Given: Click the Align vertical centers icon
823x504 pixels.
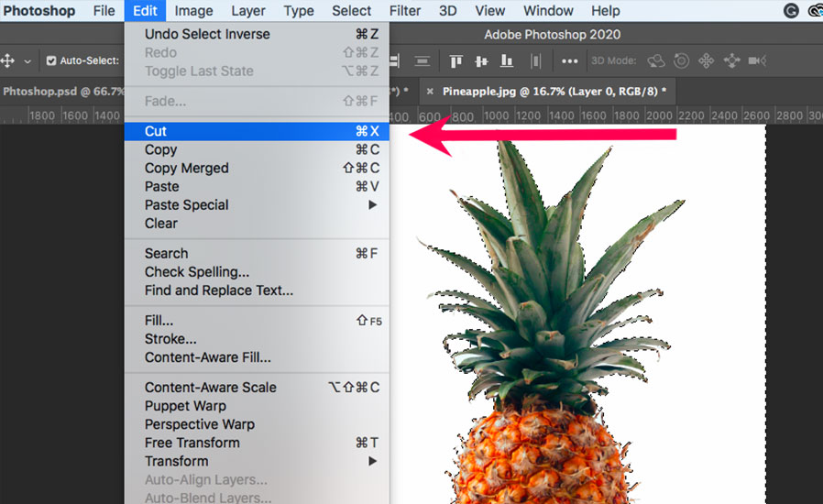Looking at the screenshot, I should (481, 60).
